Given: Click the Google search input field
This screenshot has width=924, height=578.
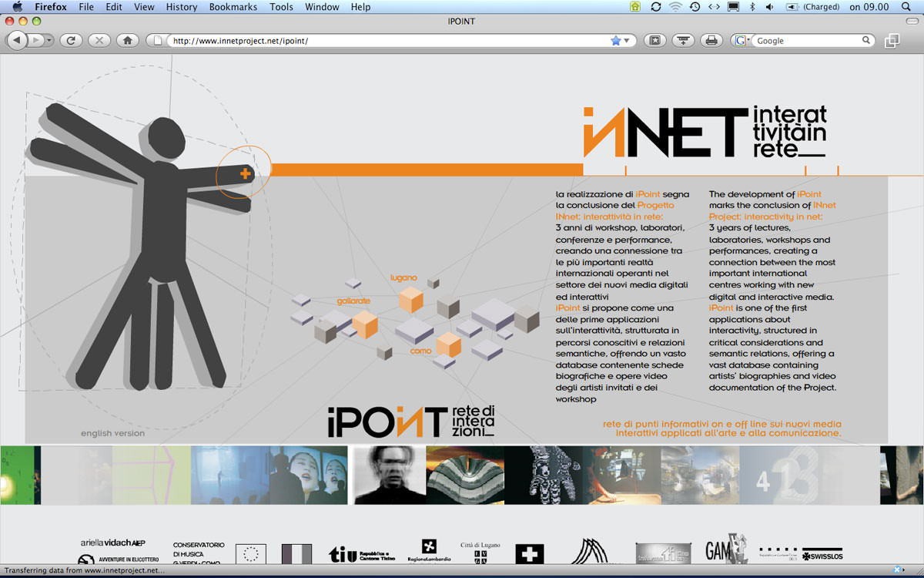Looking at the screenshot, I should [807, 41].
